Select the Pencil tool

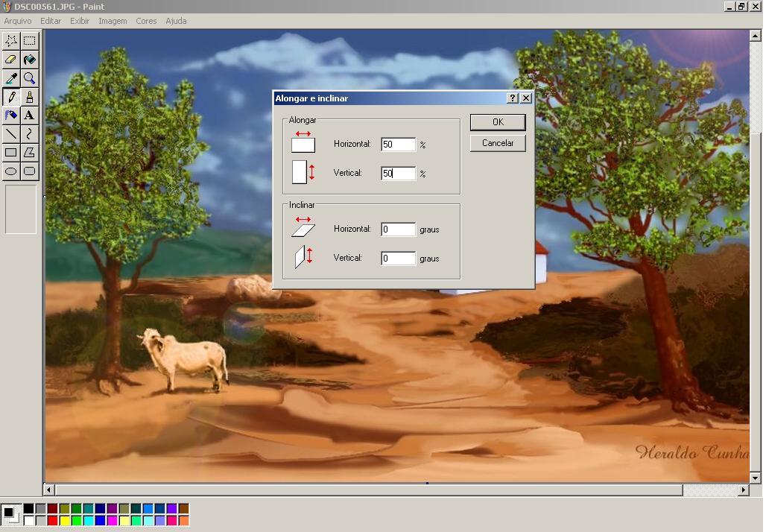tap(10, 97)
